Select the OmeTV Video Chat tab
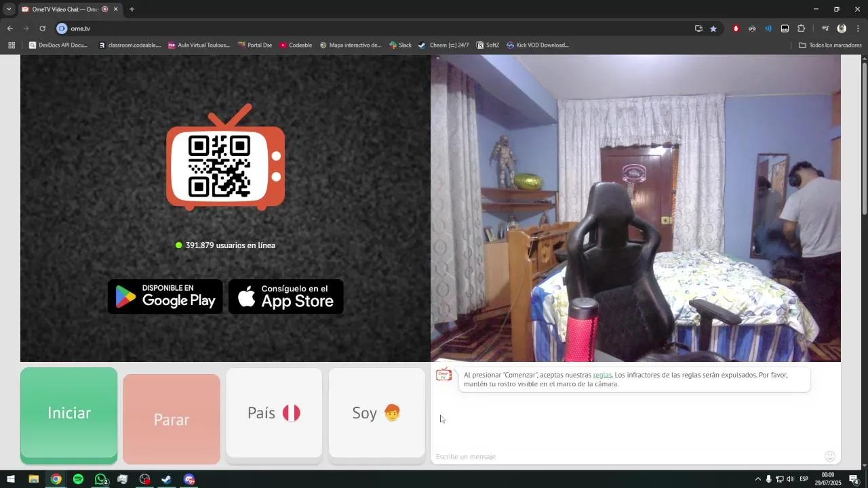Image resolution: width=868 pixels, height=488 pixels. 64,9
